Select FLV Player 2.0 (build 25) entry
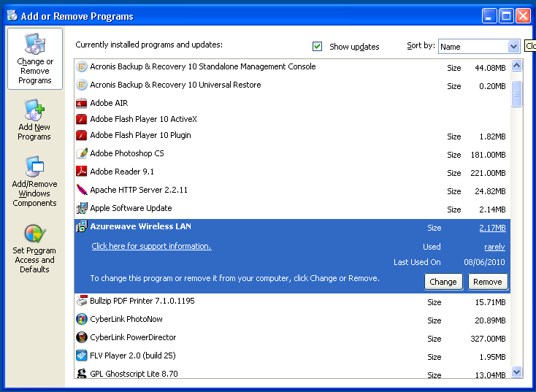The width and height of the screenshot is (536, 392). 292,356
